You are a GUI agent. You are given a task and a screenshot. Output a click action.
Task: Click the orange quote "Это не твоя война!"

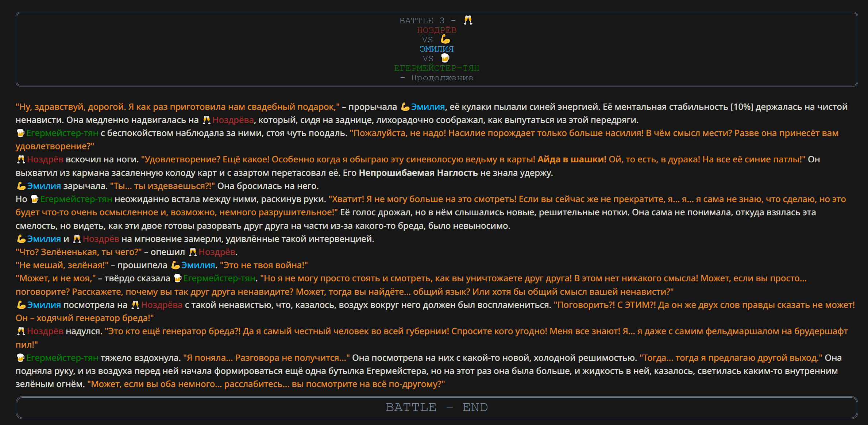[264, 265]
